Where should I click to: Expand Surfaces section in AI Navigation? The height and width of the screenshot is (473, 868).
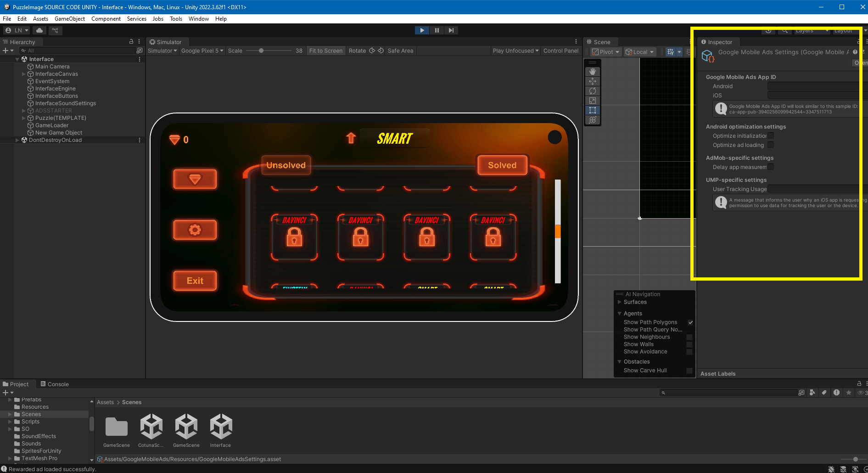pos(619,302)
